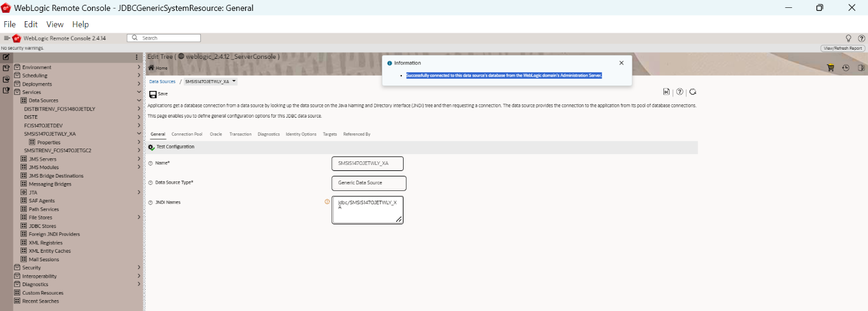This screenshot has height=311, width=868.
Task: Switch to the Referenced By tab
Action: click(x=357, y=134)
